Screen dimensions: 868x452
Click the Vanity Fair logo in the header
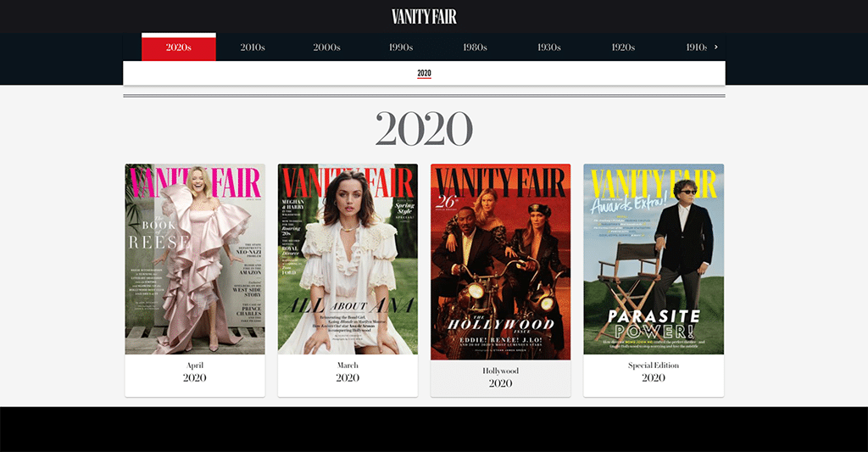point(424,17)
